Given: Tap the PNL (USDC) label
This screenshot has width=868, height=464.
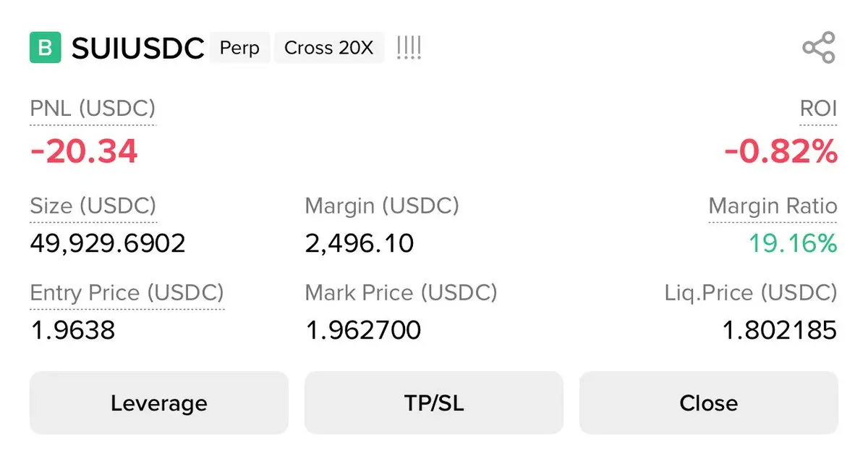Looking at the screenshot, I should (x=93, y=109).
